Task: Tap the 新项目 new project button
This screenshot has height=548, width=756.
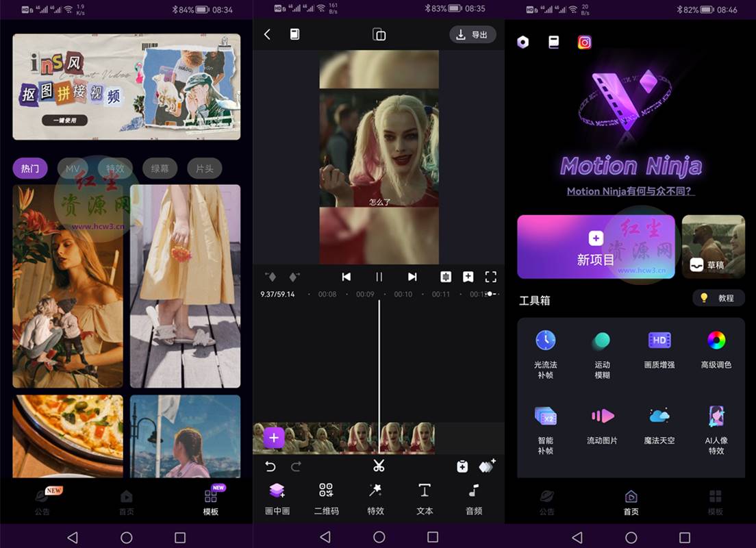Action: click(x=596, y=247)
